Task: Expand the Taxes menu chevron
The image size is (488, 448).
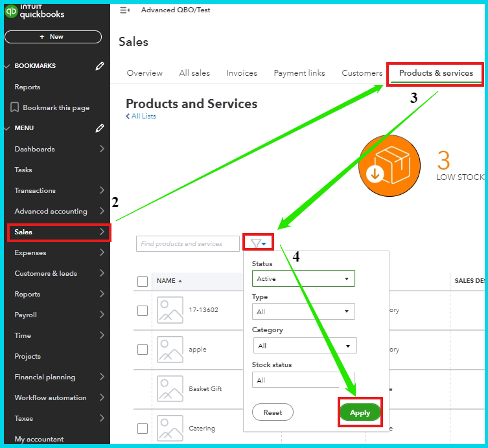Action: pos(102,418)
